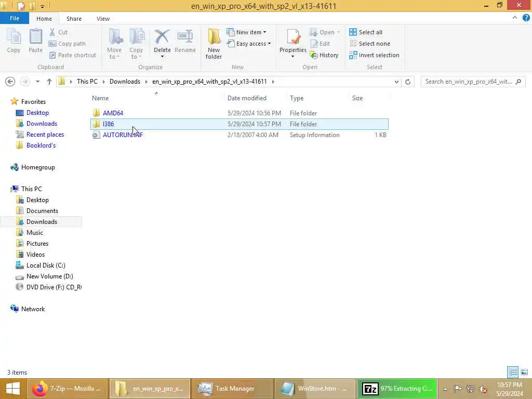Switch to Large icons view layout
532x399 pixels.
point(524,372)
